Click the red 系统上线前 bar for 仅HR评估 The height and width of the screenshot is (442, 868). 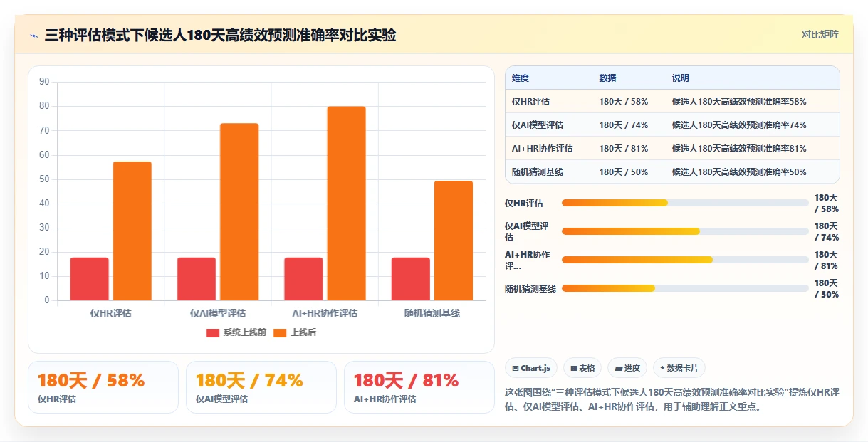90,279
